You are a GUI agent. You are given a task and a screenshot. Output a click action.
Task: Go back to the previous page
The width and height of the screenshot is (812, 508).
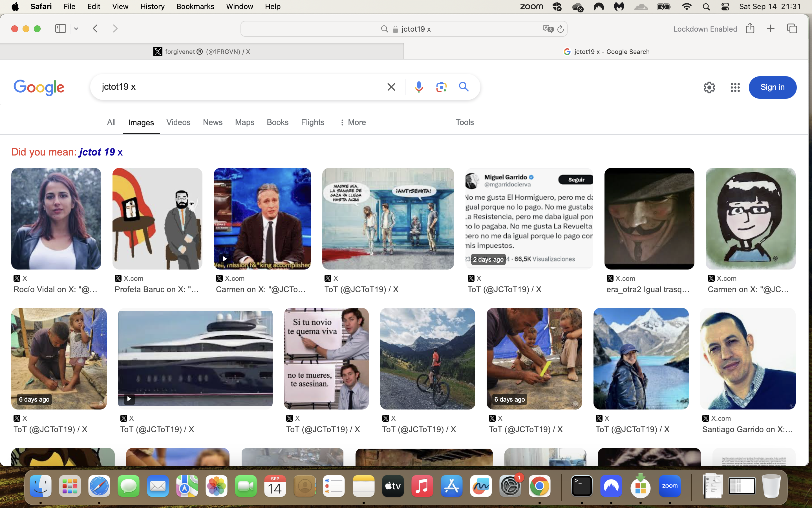pos(95,29)
